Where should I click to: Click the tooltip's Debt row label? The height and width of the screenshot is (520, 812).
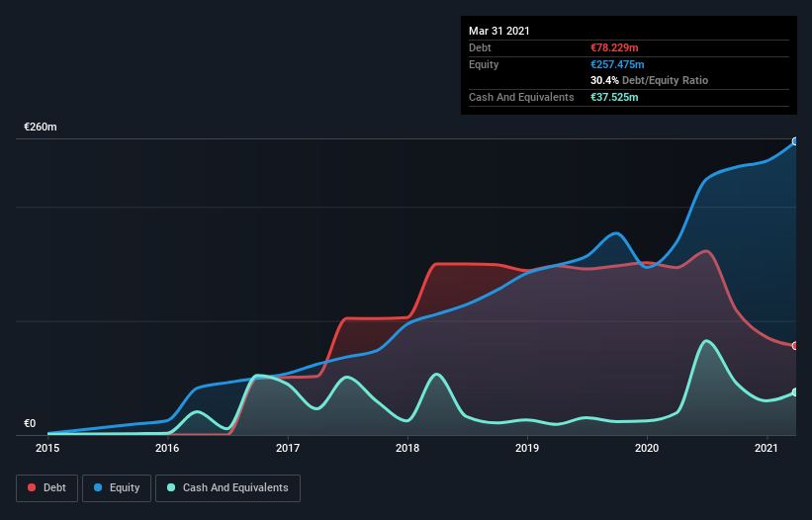(480, 47)
